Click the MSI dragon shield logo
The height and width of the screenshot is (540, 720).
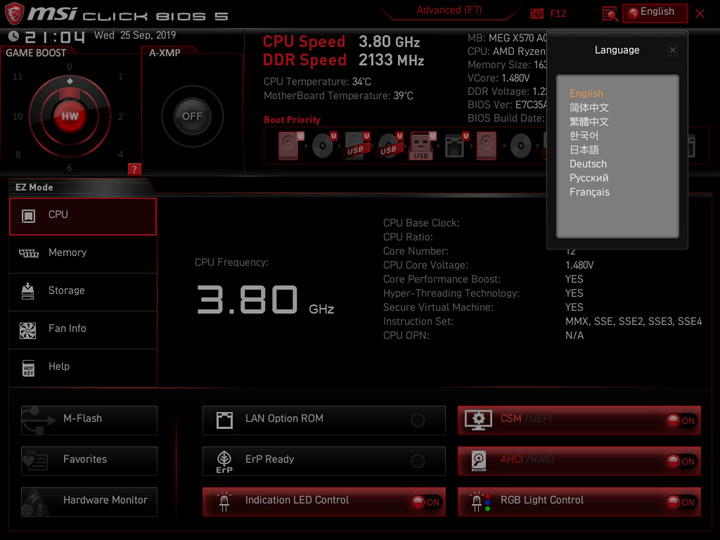[x=14, y=13]
